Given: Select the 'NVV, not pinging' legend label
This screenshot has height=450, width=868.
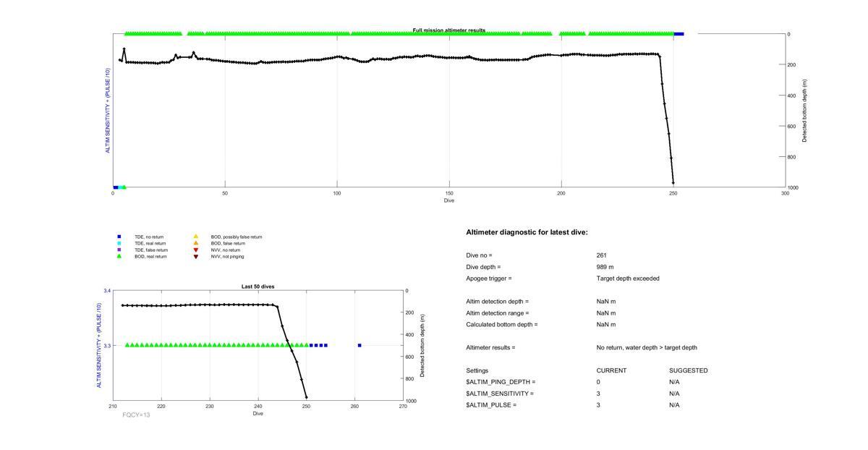Looking at the screenshot, I should coord(227,256).
